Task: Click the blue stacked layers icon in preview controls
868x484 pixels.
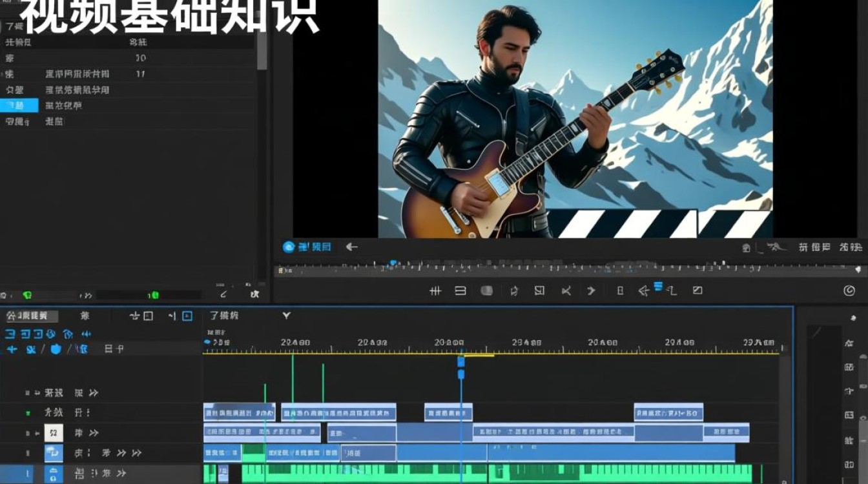Action: (659, 287)
